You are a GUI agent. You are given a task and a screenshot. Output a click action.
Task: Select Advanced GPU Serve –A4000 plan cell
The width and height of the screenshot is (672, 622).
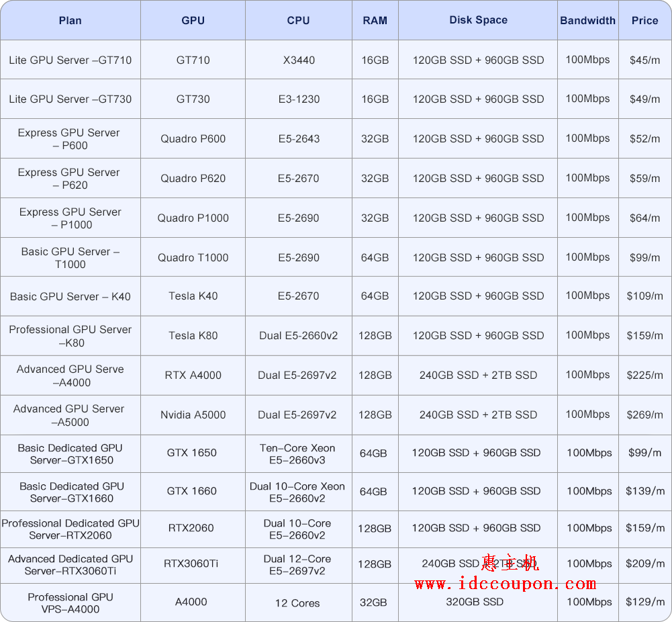pos(70,375)
